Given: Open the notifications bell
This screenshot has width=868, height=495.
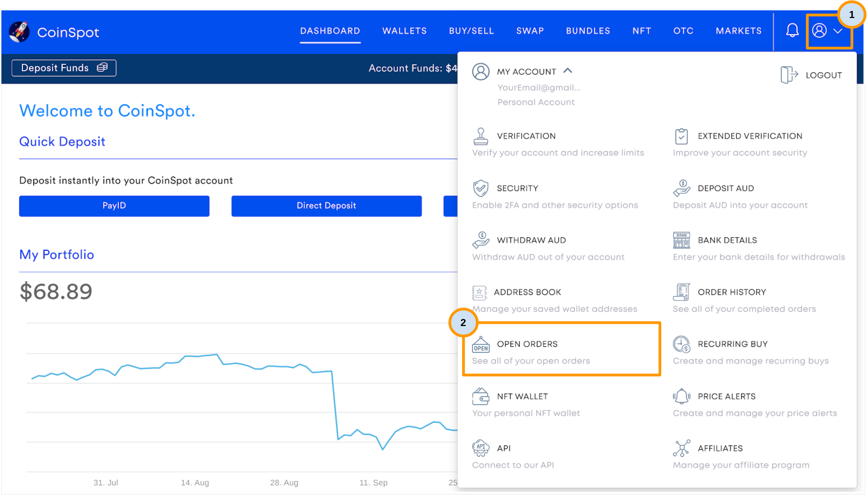Looking at the screenshot, I should coord(792,31).
